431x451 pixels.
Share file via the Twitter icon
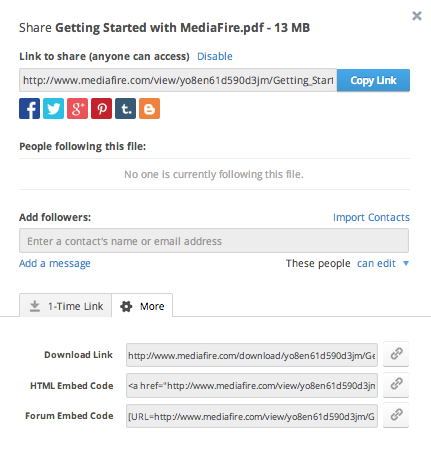53,108
